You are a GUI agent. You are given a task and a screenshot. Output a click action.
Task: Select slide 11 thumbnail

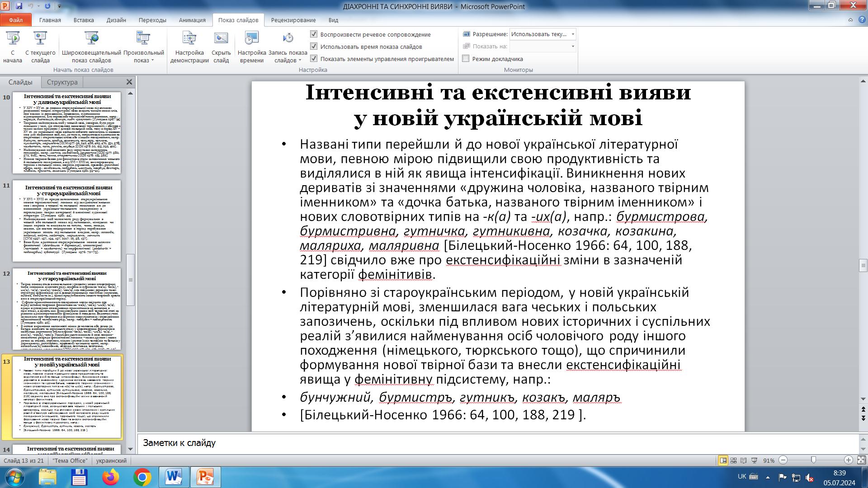pyautogui.click(x=66, y=221)
